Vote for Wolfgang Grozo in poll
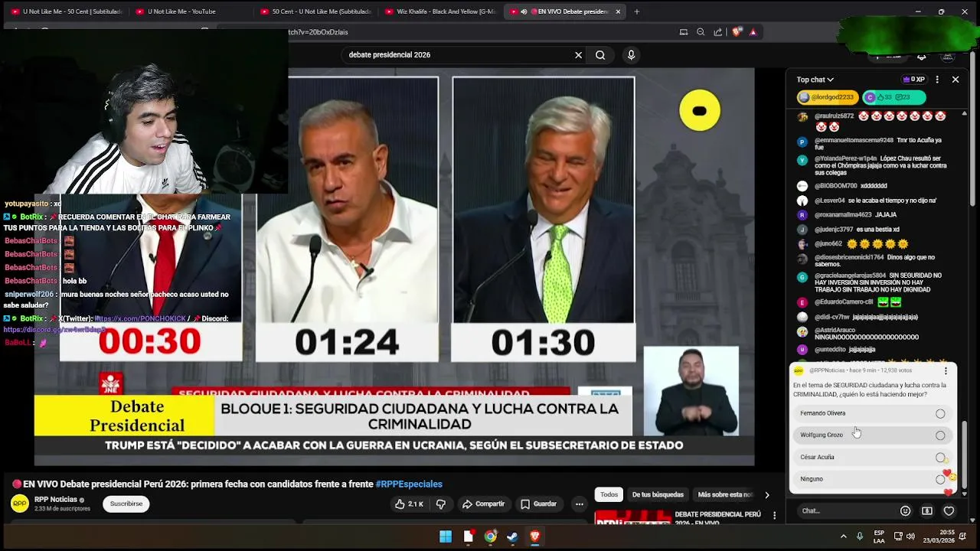980x551 pixels. pos(872,435)
